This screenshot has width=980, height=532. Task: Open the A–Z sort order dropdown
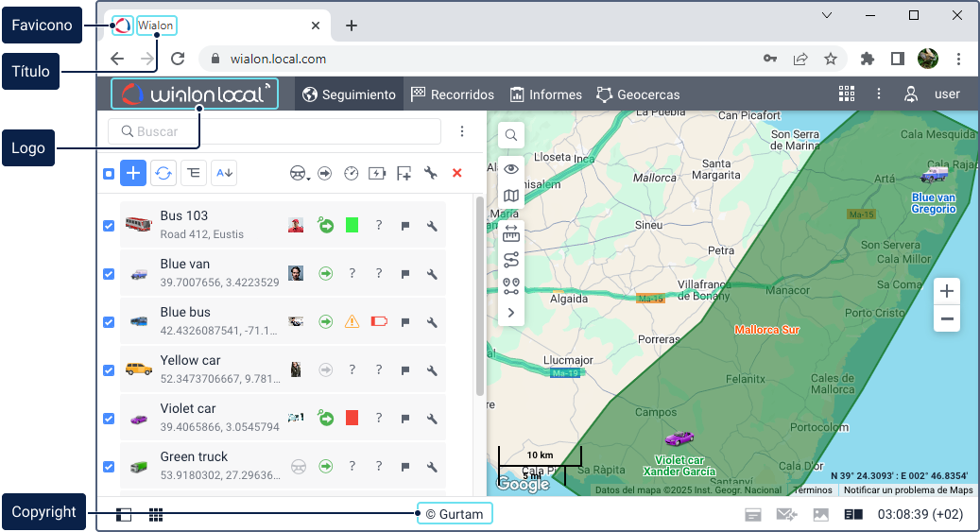click(224, 173)
